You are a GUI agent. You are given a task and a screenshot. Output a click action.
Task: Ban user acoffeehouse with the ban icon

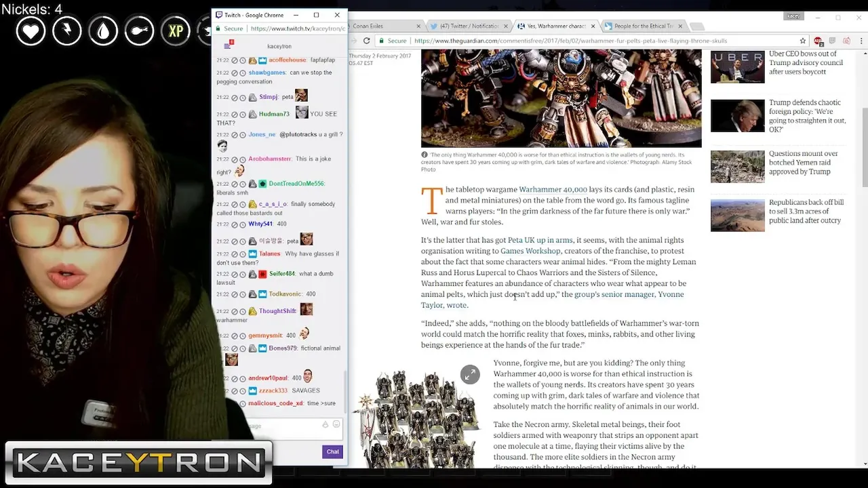pyautogui.click(x=235, y=60)
